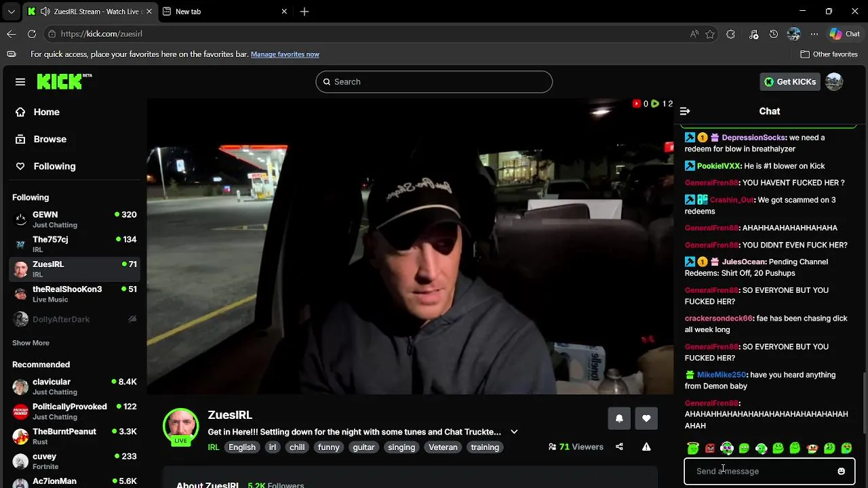Select the English tag
This screenshot has width=868, height=488.
242,447
